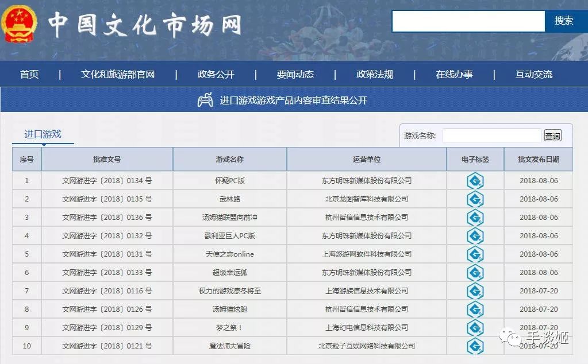This screenshot has height=364, width=588.
Task: Open the electronic label for 歌利亚巨人PC版
Action: pos(475,235)
